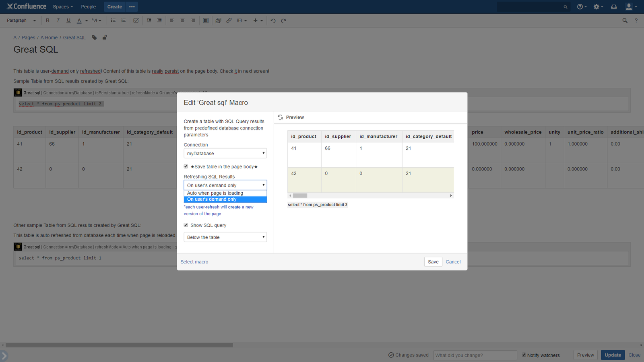This screenshot has height=362, width=644.
Task: Open the Paragraph style dropdown
Action: (21, 21)
